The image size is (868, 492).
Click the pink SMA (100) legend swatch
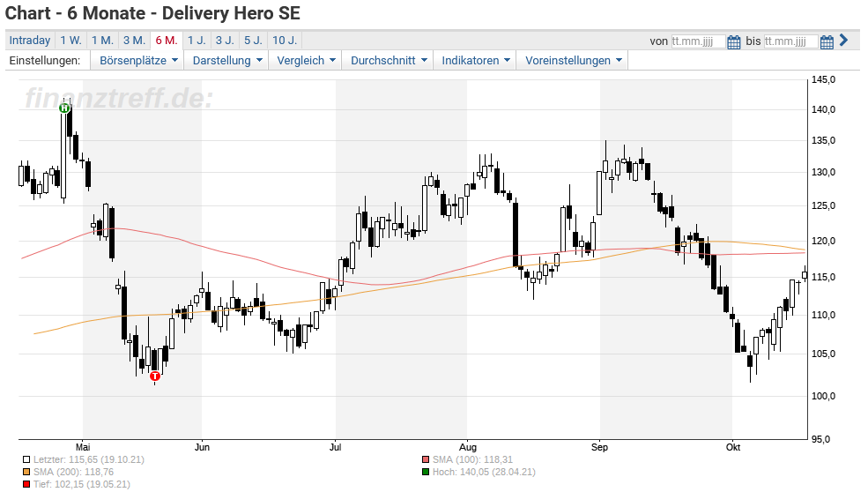425,460
